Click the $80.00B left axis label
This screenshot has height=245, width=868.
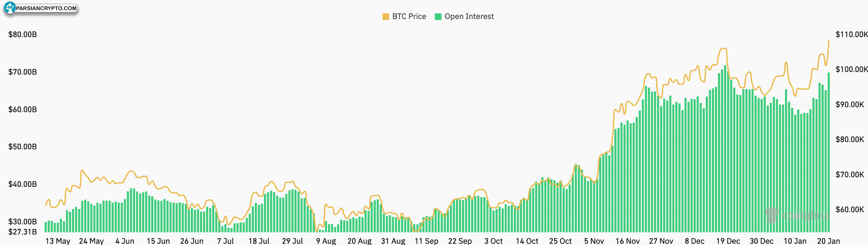pos(22,34)
